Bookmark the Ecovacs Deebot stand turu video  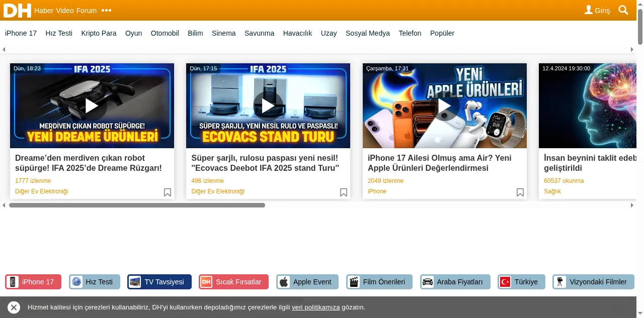click(x=344, y=192)
